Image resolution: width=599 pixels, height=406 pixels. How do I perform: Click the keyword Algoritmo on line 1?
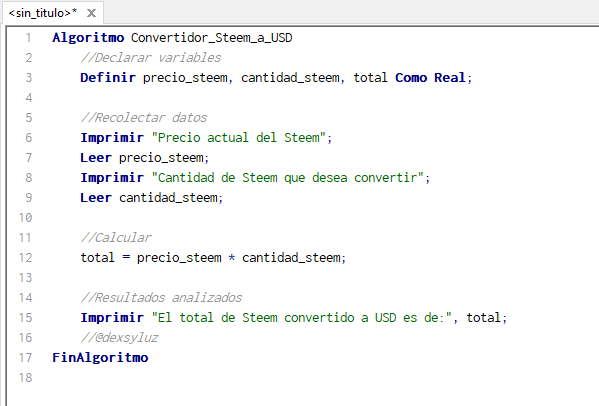88,38
